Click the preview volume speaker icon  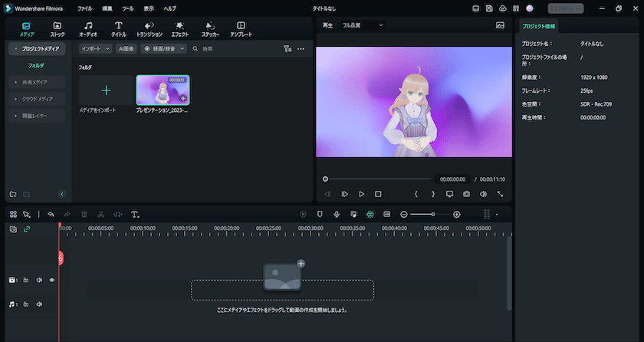pos(484,194)
